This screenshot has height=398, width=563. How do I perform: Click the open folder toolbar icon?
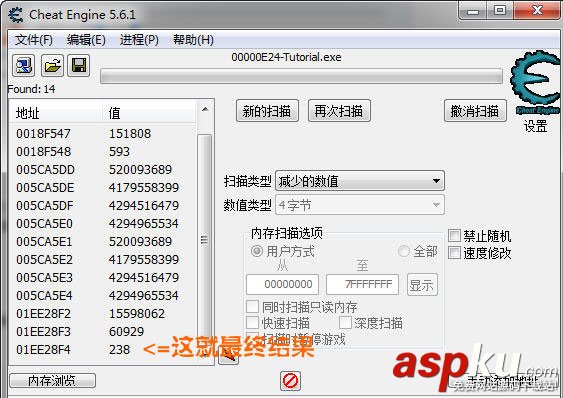tap(52, 66)
